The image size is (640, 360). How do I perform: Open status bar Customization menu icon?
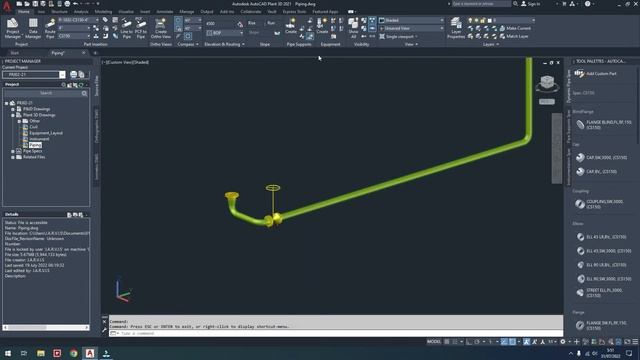(x=636, y=342)
